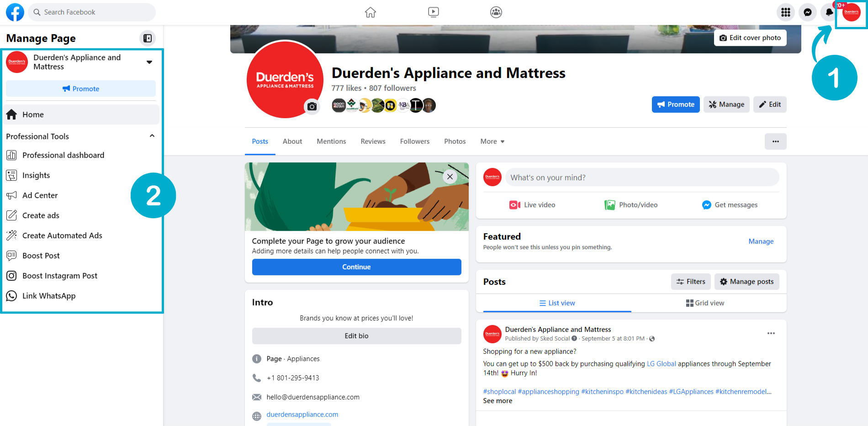Expand the Duerden's page switcher dropdown arrow
Screen dimensions: 868x426
(x=149, y=62)
